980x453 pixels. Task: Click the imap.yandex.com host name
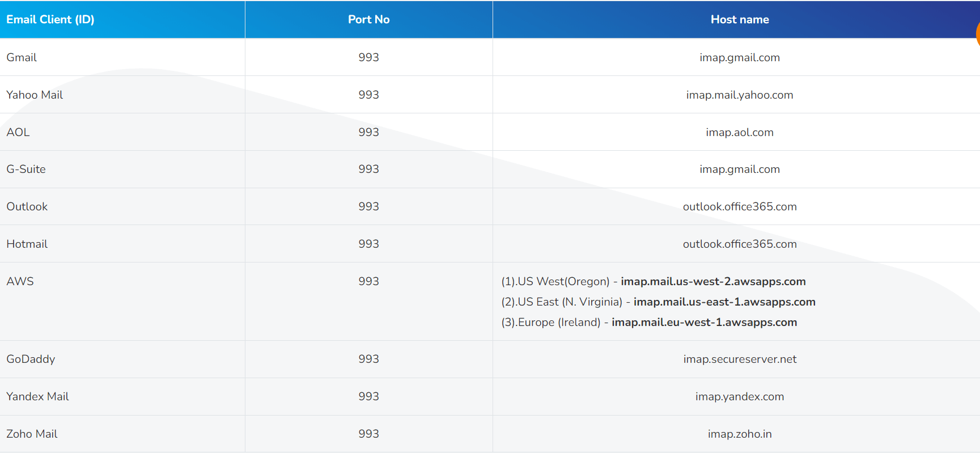click(x=740, y=396)
